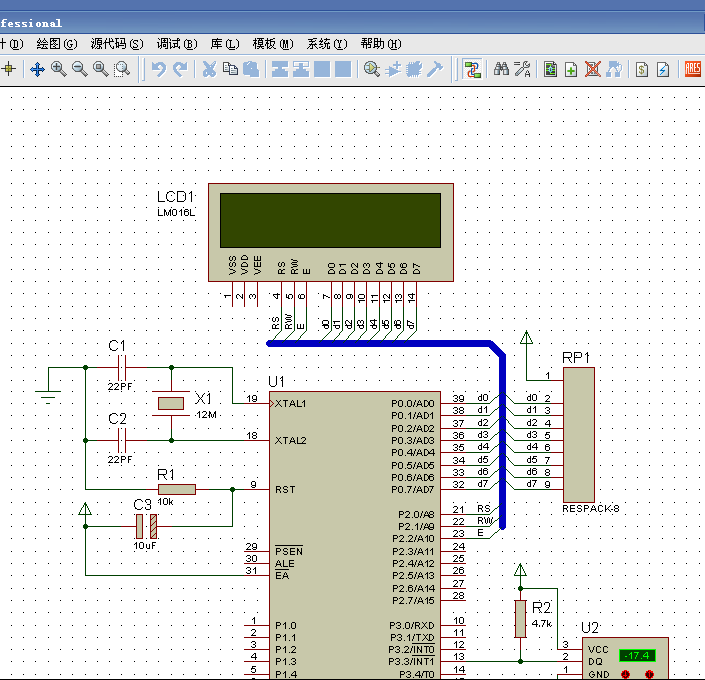Click the RST pin label on U1
Viewport: 705px width, 680px height.
285,489
